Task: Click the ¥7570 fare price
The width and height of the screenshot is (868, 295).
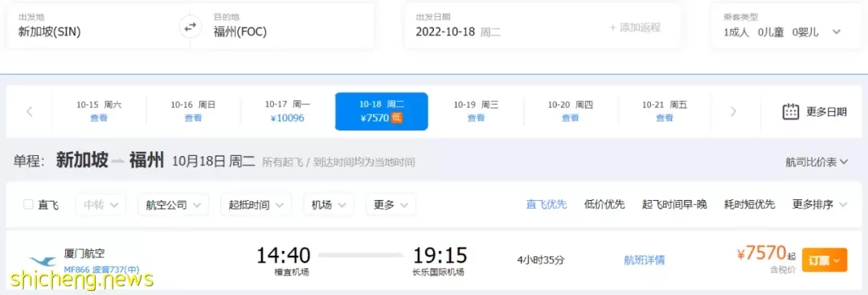Action: [x=762, y=253]
